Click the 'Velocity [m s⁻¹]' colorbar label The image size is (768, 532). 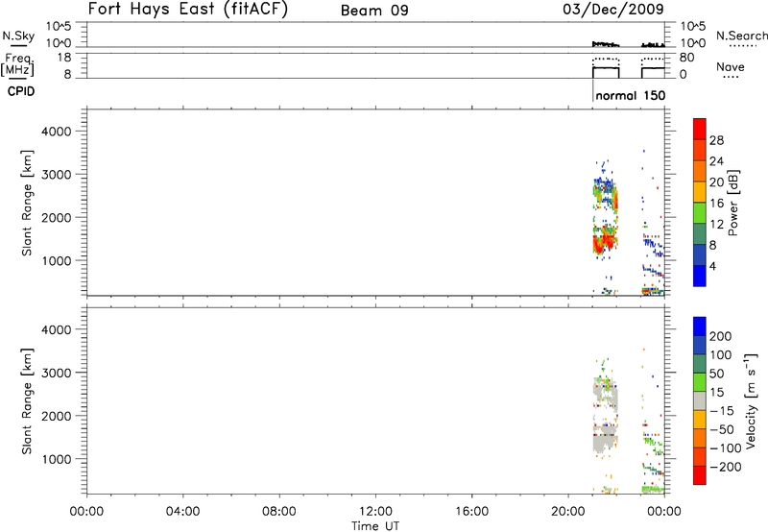[x=751, y=400]
